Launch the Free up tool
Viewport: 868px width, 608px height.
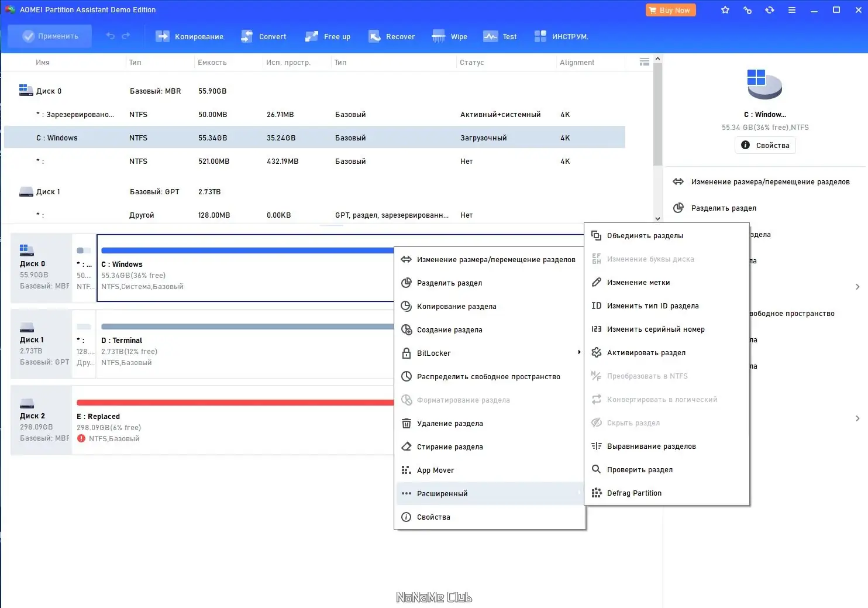[x=328, y=36]
